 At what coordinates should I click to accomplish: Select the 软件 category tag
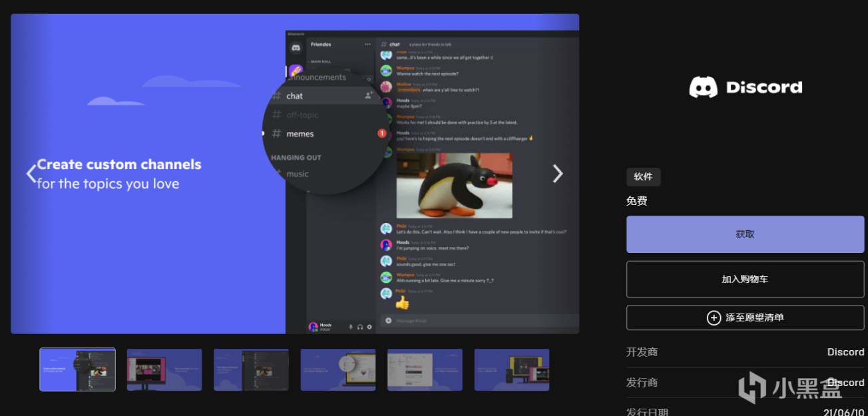pyautogui.click(x=643, y=177)
